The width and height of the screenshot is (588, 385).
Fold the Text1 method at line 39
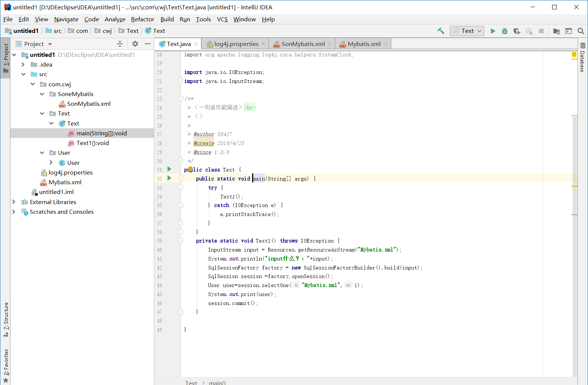pyautogui.click(x=181, y=241)
